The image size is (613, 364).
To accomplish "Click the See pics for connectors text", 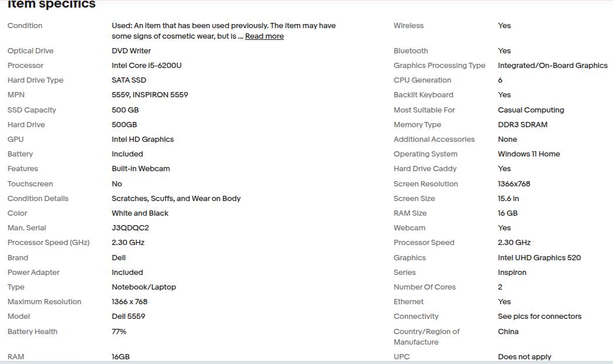I will 539,317.
